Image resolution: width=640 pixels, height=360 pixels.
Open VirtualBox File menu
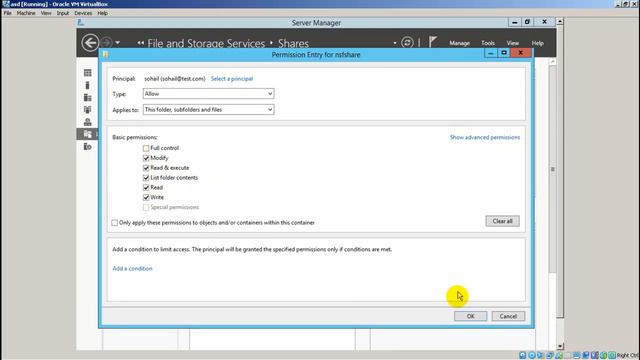pos(8,13)
